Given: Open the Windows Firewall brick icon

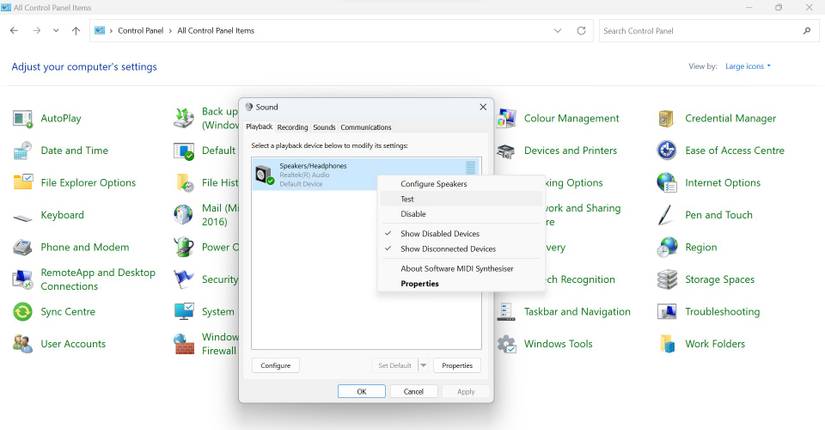Looking at the screenshot, I should click(184, 344).
